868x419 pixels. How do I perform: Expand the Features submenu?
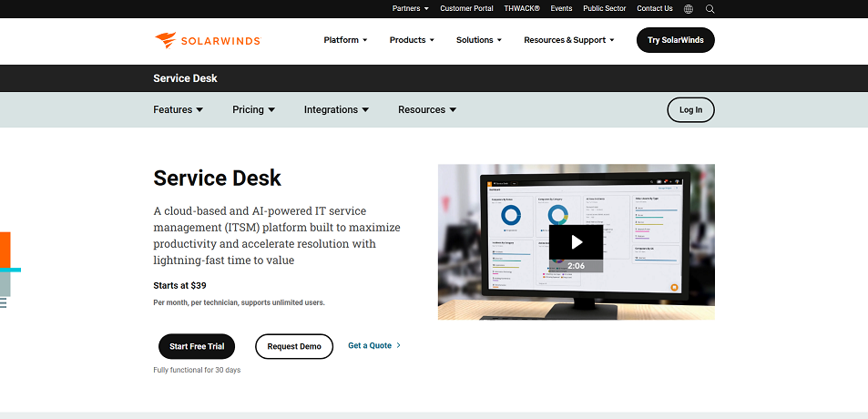tap(179, 109)
